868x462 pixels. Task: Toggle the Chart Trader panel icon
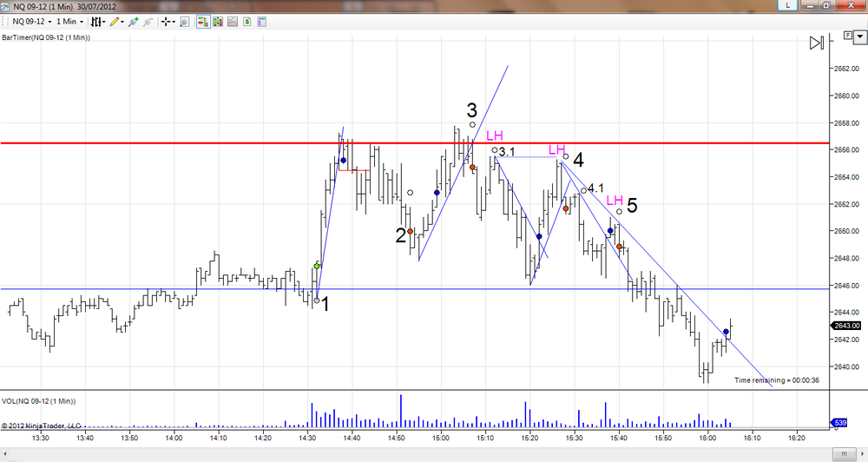pos(203,22)
